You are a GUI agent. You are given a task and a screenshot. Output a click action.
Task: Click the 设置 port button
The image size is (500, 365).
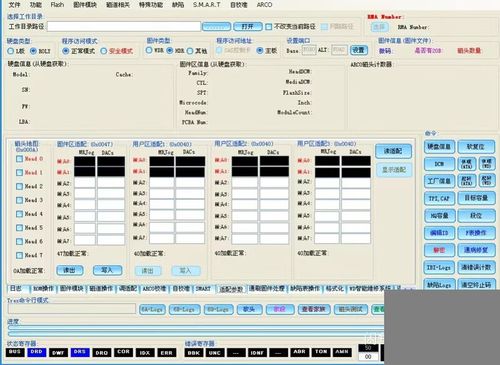359,50
